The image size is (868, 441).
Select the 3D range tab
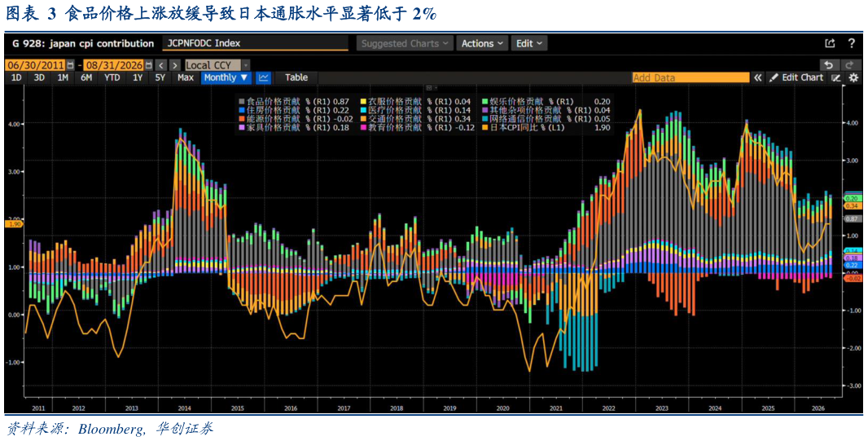39,77
